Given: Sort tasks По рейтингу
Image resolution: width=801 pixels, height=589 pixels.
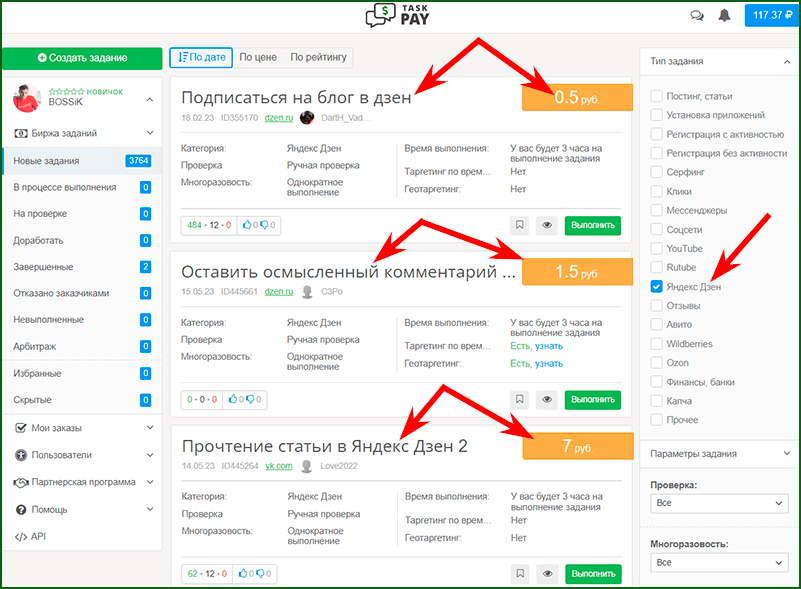Looking at the screenshot, I should point(318,58).
